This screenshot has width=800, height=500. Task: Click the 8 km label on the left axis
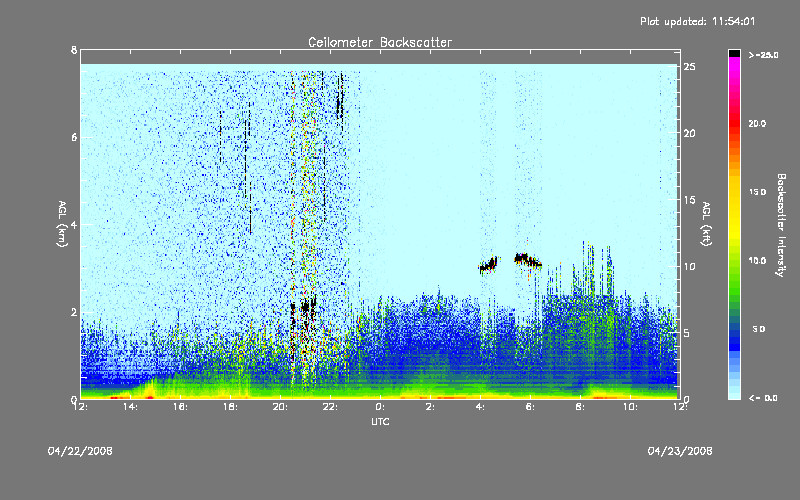(74, 50)
